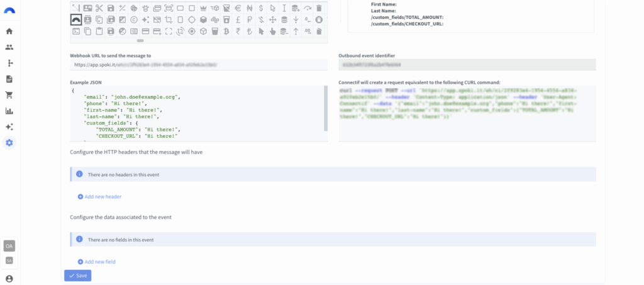
Task: Go to the bar chart analytics page
Action: (x=9, y=111)
